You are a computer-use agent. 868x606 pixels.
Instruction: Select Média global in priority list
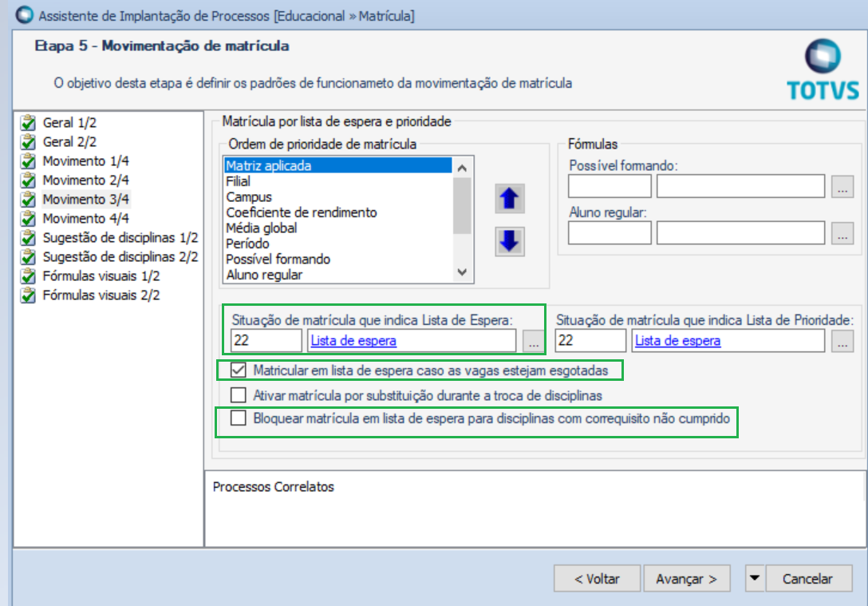337,228
